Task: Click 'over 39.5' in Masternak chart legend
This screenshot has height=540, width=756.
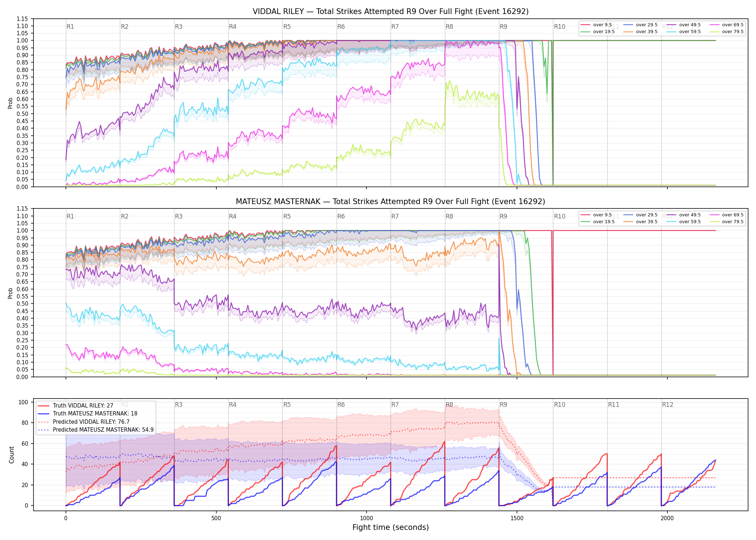Action: [647, 222]
